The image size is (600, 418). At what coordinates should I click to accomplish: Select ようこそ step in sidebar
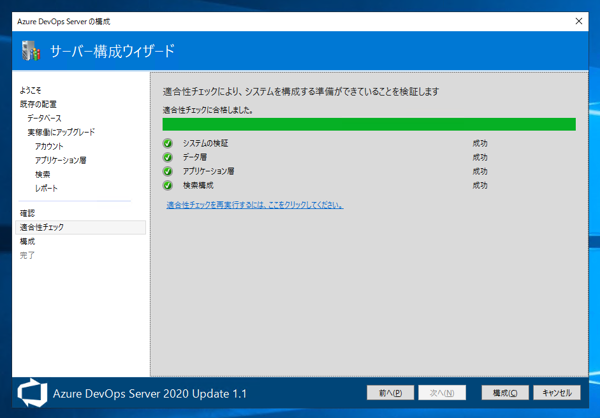[30, 90]
